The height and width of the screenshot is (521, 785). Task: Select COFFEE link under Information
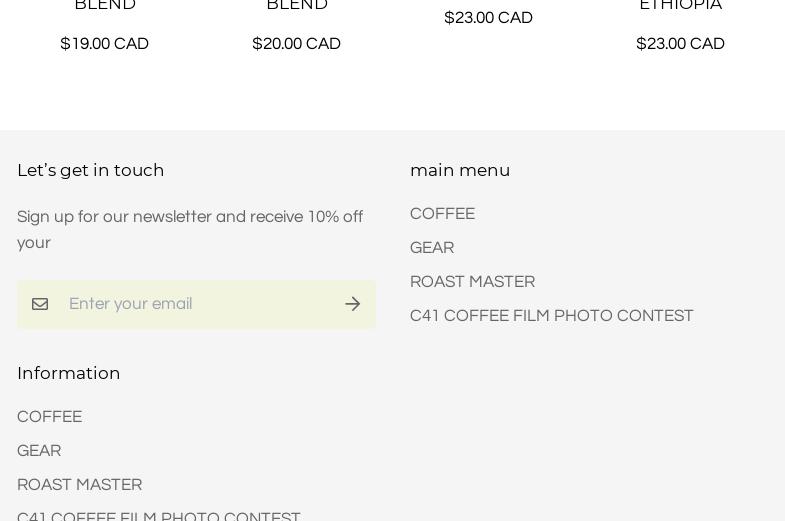click(49, 417)
